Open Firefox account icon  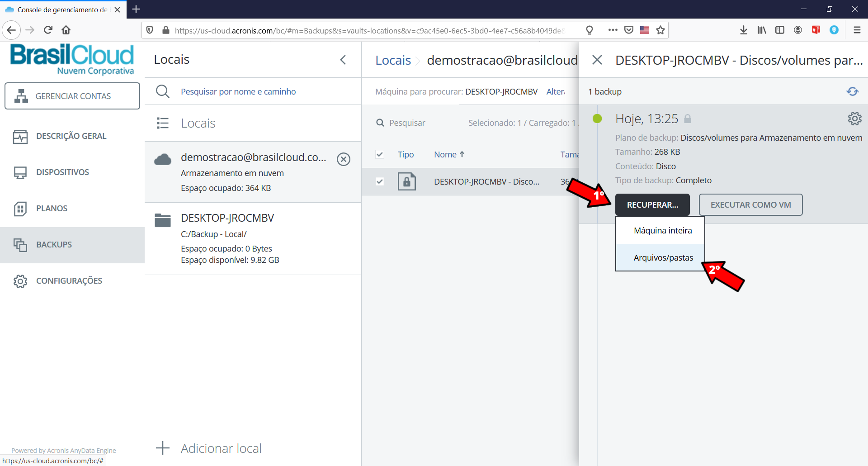point(798,30)
